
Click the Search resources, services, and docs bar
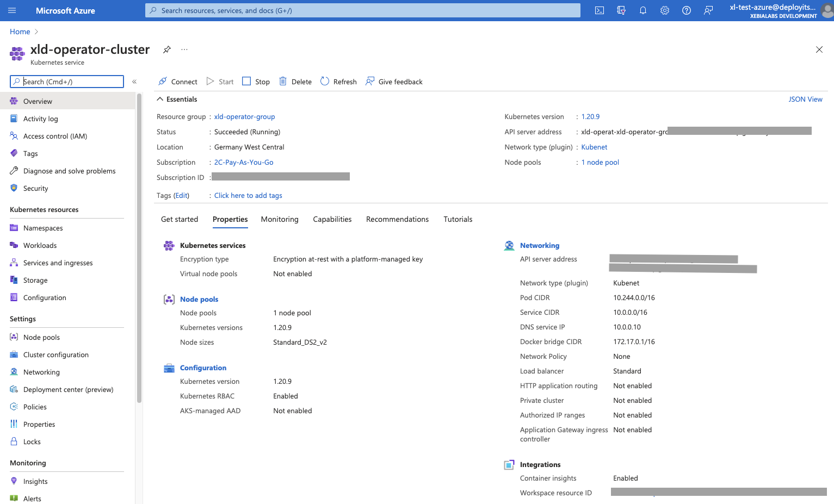(363, 10)
